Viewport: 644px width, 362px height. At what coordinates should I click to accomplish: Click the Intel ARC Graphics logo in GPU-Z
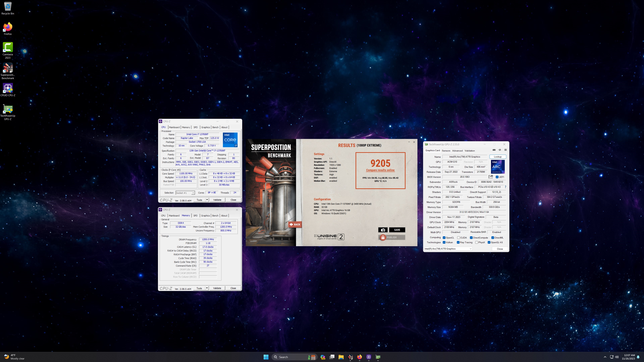tap(497, 167)
